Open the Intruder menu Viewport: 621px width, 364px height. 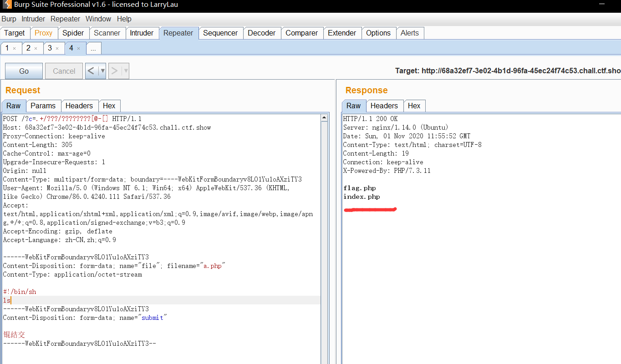(33, 19)
